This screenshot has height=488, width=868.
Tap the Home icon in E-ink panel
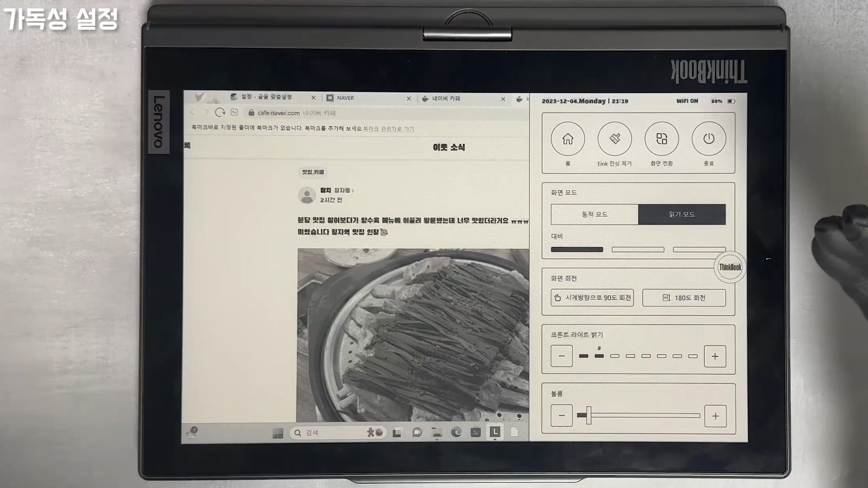pos(567,139)
